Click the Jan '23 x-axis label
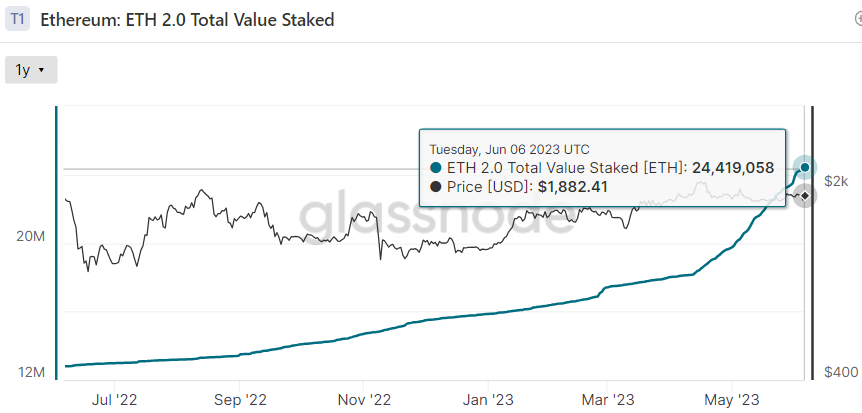 click(x=489, y=398)
